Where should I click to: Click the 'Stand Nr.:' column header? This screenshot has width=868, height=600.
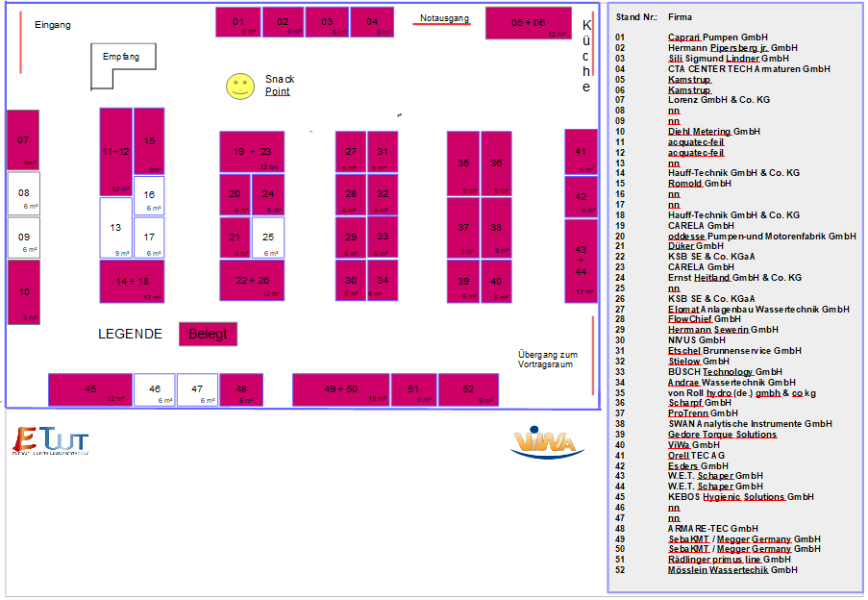pos(636,17)
